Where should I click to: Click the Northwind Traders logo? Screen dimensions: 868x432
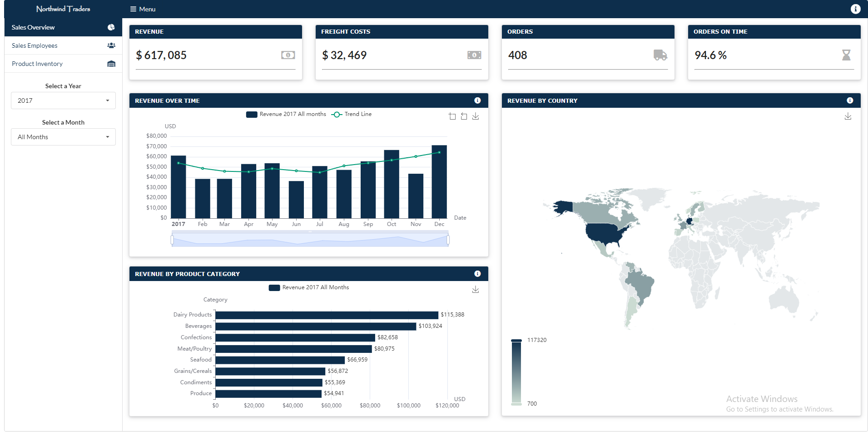coord(63,9)
